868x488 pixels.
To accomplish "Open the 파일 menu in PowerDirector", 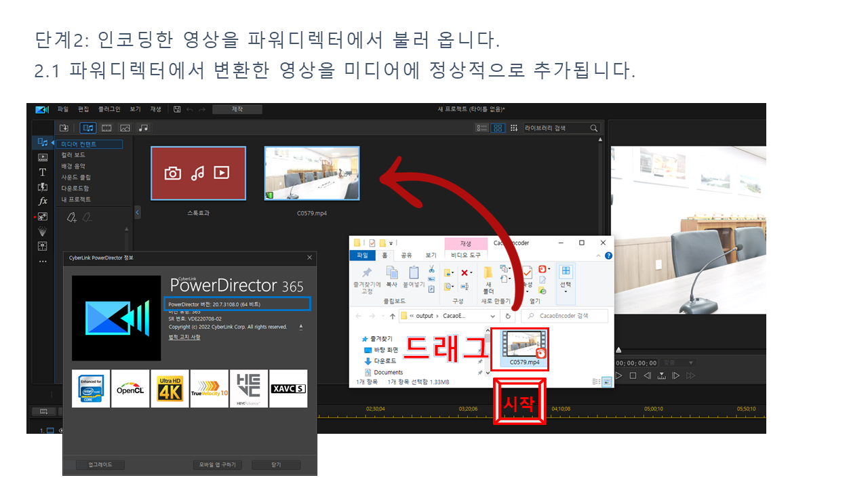I will click(x=63, y=109).
